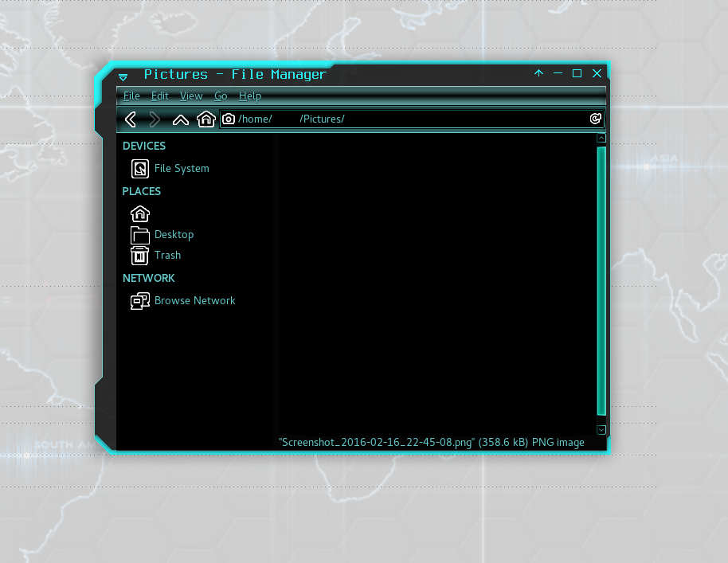Click the location path field showing /home/ /Pictures/
This screenshot has width=728, height=563.
point(412,119)
